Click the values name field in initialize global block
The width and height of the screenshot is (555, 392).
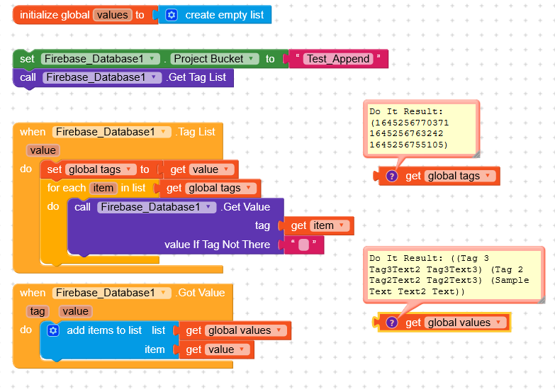pos(113,15)
